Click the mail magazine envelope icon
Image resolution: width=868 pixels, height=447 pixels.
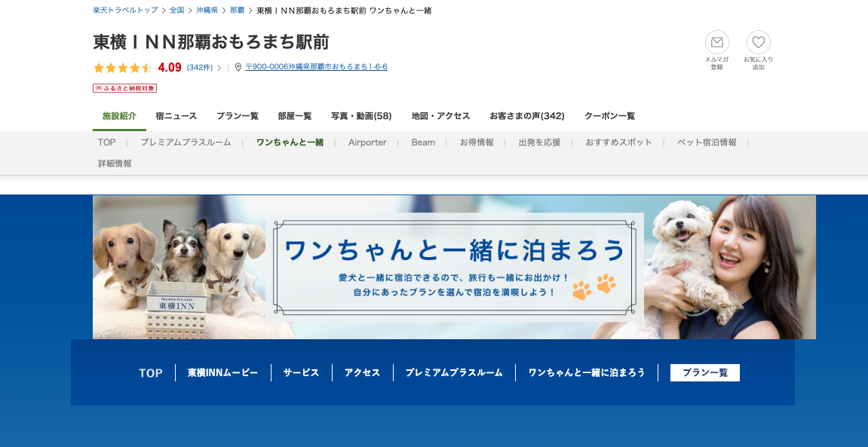pyautogui.click(x=717, y=43)
